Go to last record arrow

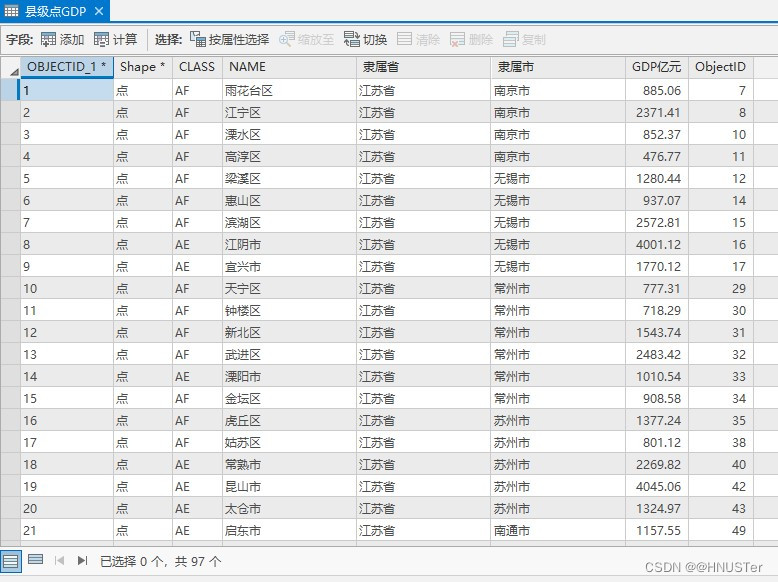click(82, 561)
